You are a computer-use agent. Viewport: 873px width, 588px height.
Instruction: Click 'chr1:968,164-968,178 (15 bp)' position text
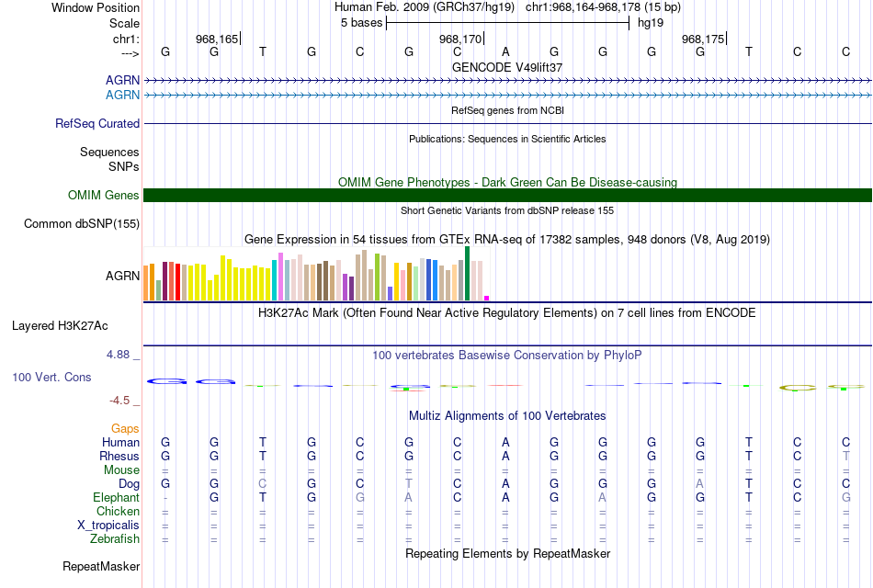[x=603, y=7]
